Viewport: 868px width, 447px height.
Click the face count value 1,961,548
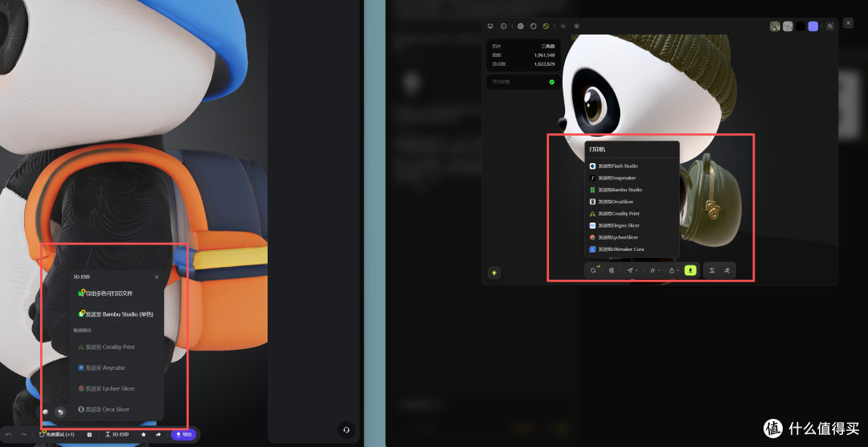click(x=545, y=55)
